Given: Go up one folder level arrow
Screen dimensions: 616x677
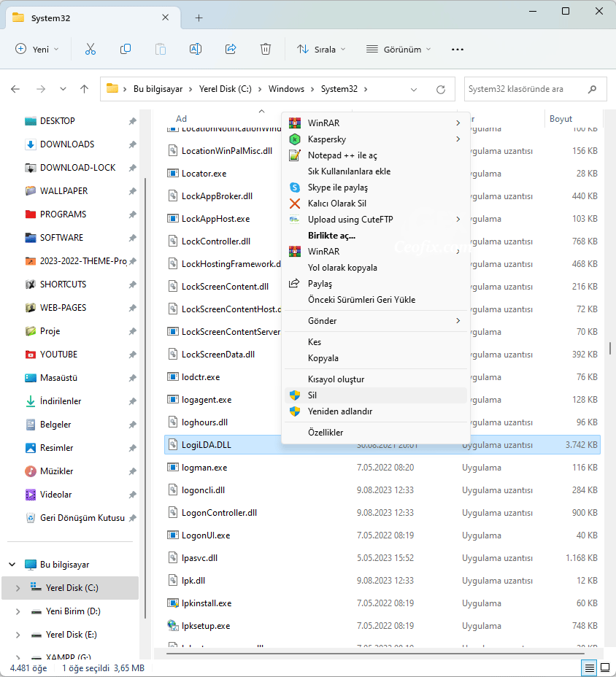Looking at the screenshot, I should 84,89.
